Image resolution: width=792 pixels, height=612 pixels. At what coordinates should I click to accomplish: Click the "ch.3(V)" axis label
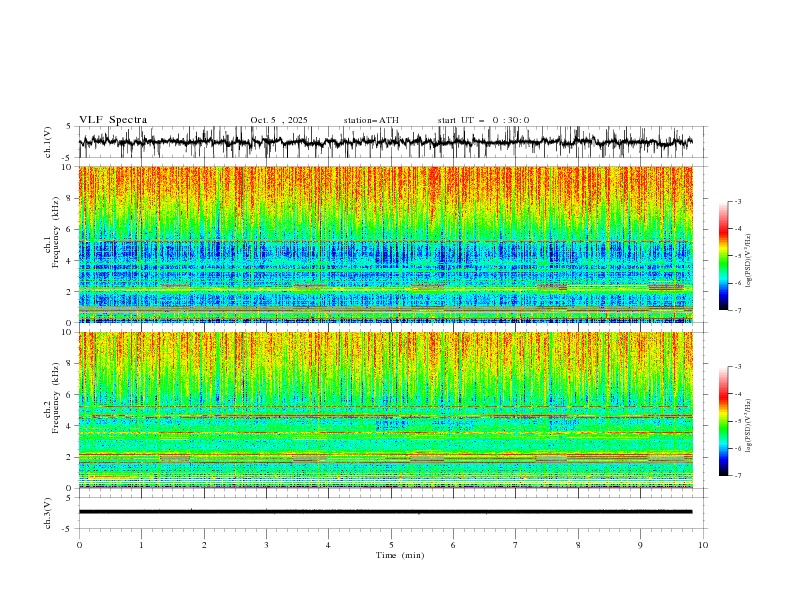48,513
